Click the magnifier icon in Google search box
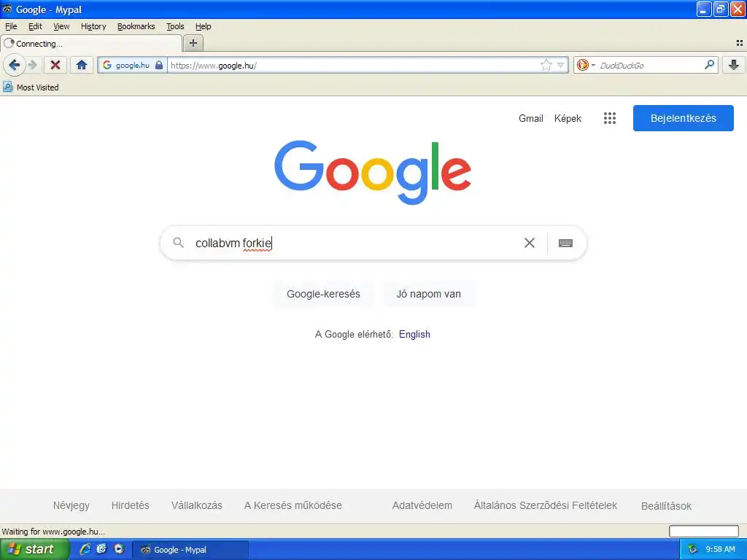This screenshot has height=560, width=747. pyautogui.click(x=178, y=243)
